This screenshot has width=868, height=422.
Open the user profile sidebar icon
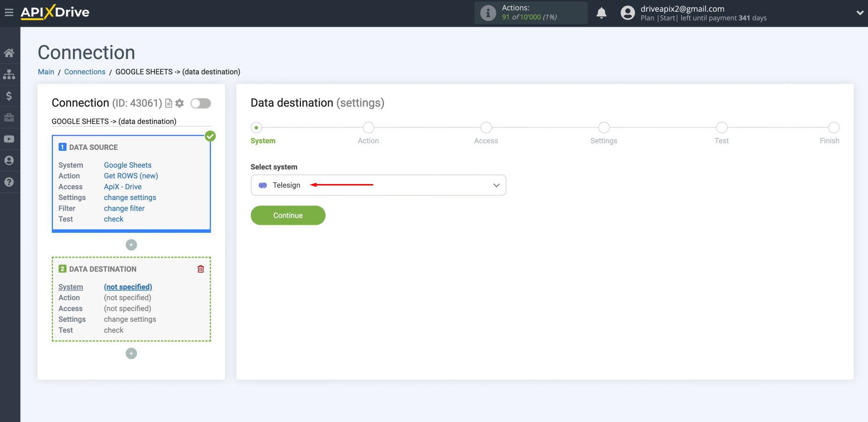pos(9,160)
